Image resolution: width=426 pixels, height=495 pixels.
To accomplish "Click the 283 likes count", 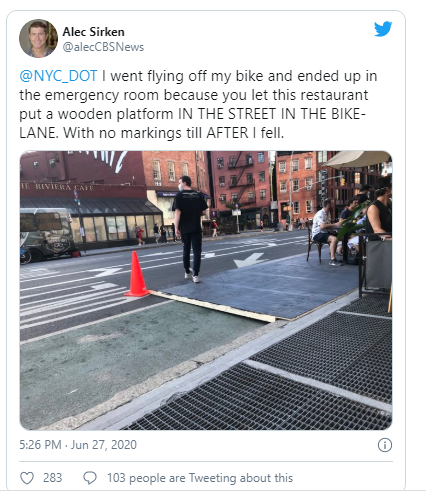I will click(x=52, y=478).
